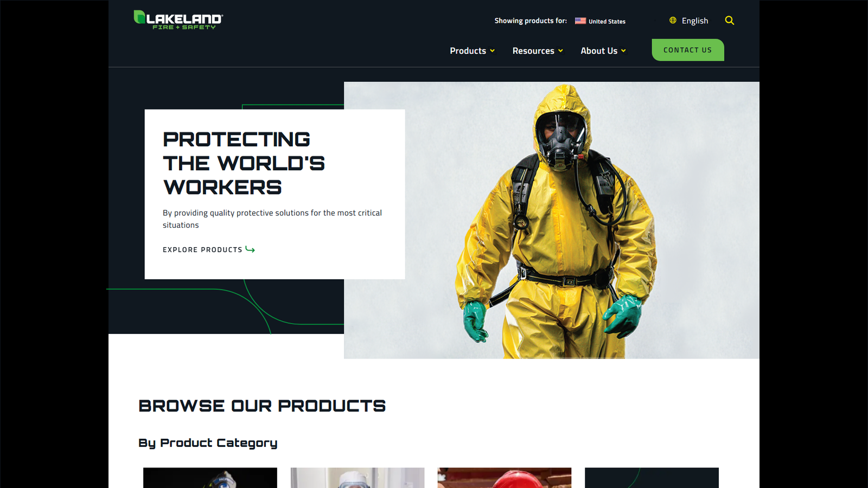
Task: Expand the About Us dropdown menu
Action: 624,50
